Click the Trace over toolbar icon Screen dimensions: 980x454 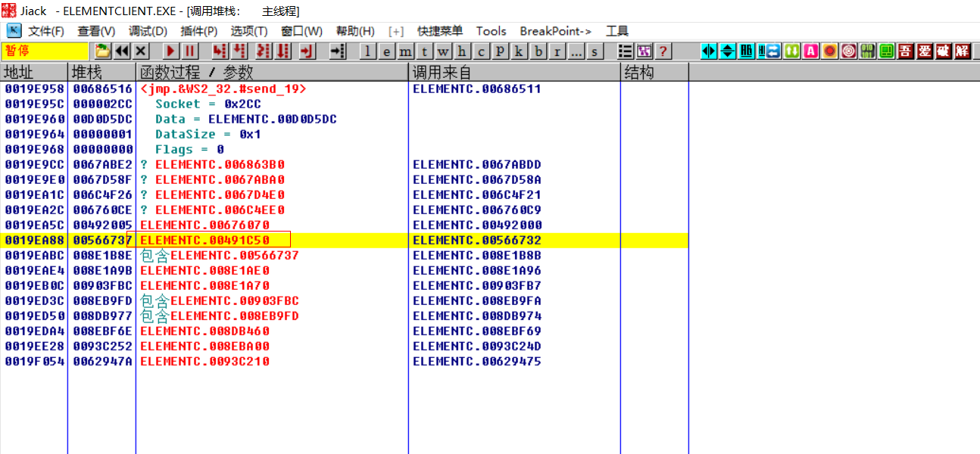(283, 51)
